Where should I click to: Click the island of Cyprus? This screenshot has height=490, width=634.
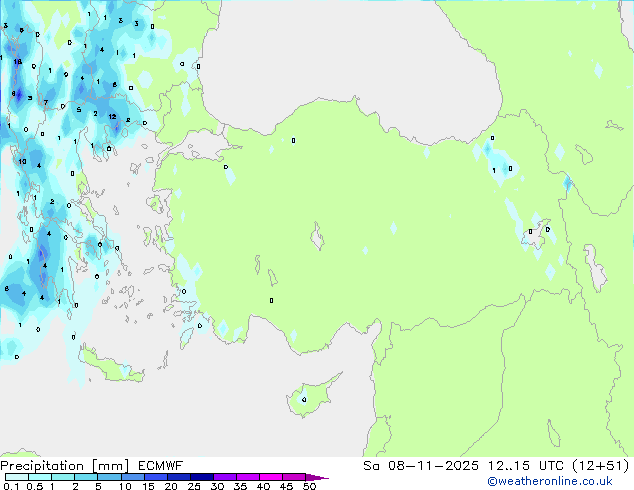click(304, 397)
